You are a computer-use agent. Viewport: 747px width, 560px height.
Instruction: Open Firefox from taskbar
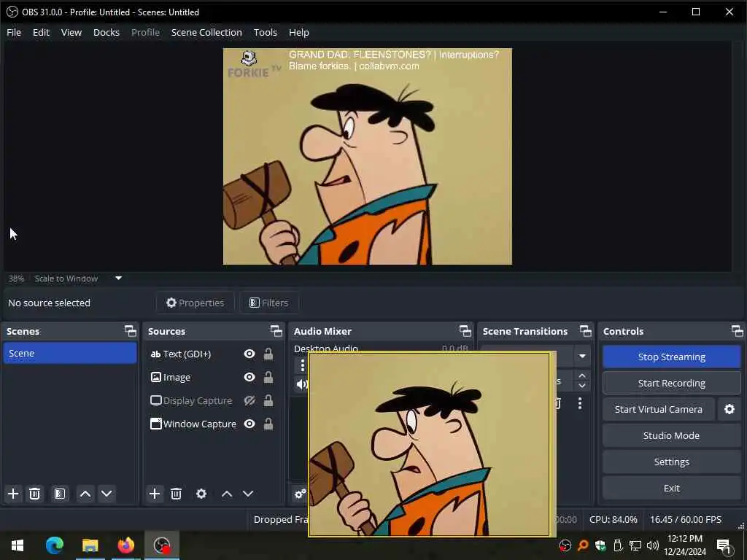[125, 545]
